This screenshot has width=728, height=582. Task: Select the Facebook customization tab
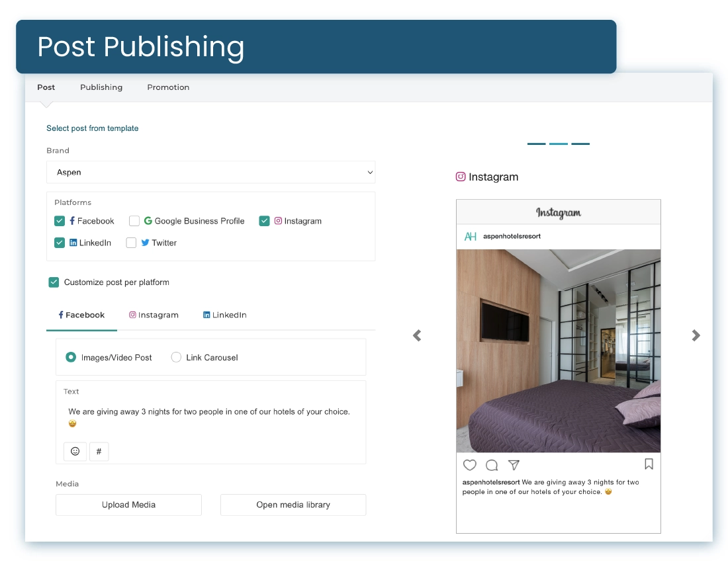click(81, 315)
